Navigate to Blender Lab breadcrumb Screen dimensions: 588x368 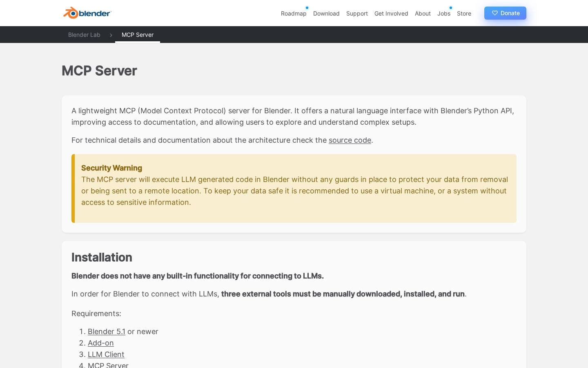click(x=84, y=35)
